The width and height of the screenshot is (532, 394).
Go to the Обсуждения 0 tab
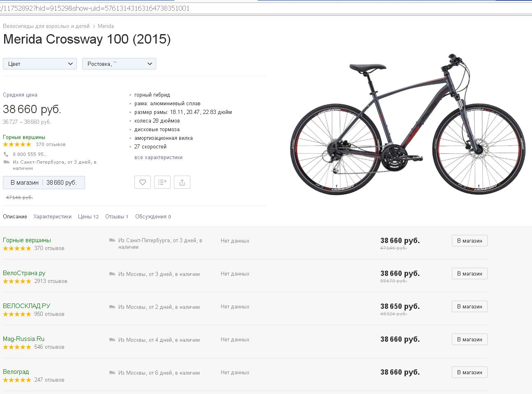coord(153,217)
